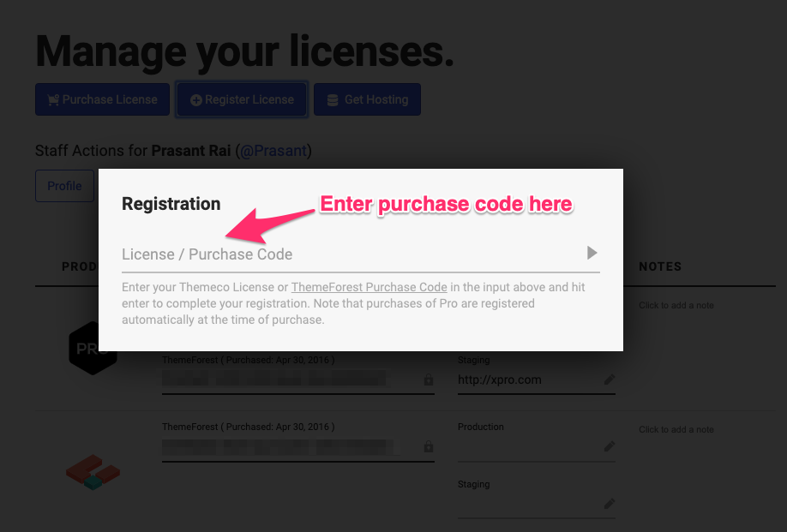The width and height of the screenshot is (787, 532).
Task: Open the Get Hosting button
Action: [368, 99]
